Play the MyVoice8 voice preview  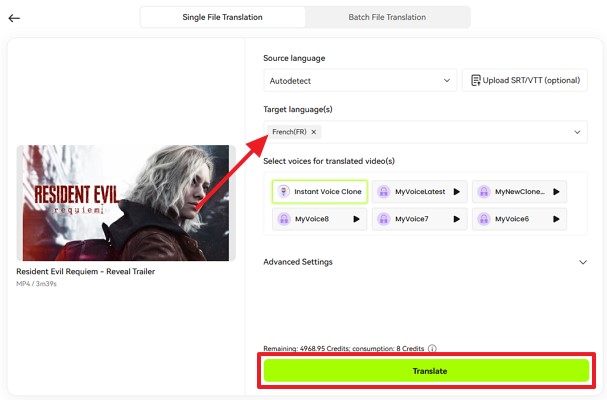357,219
